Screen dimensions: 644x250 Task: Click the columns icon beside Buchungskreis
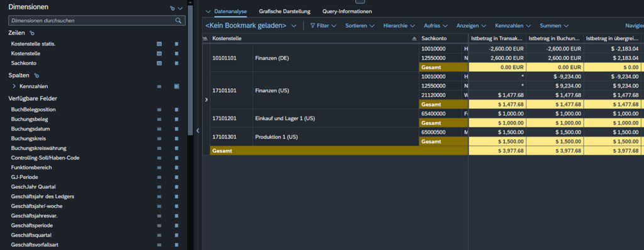pos(177,139)
